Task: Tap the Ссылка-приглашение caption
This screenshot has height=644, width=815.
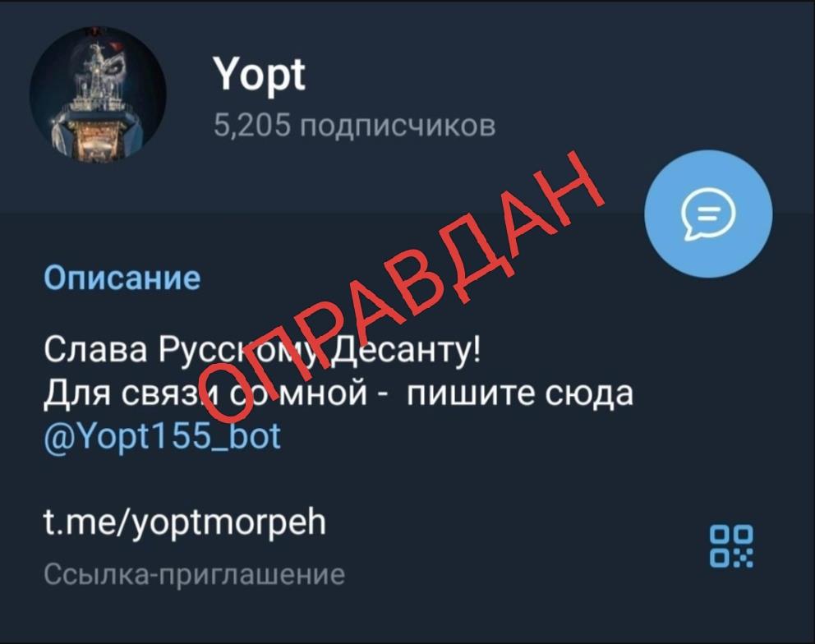Action: [195, 574]
